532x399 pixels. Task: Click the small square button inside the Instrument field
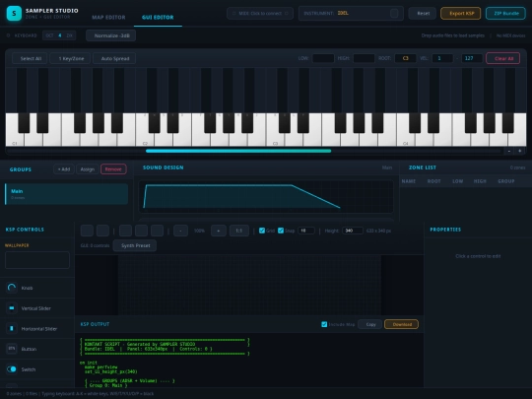point(394,13)
